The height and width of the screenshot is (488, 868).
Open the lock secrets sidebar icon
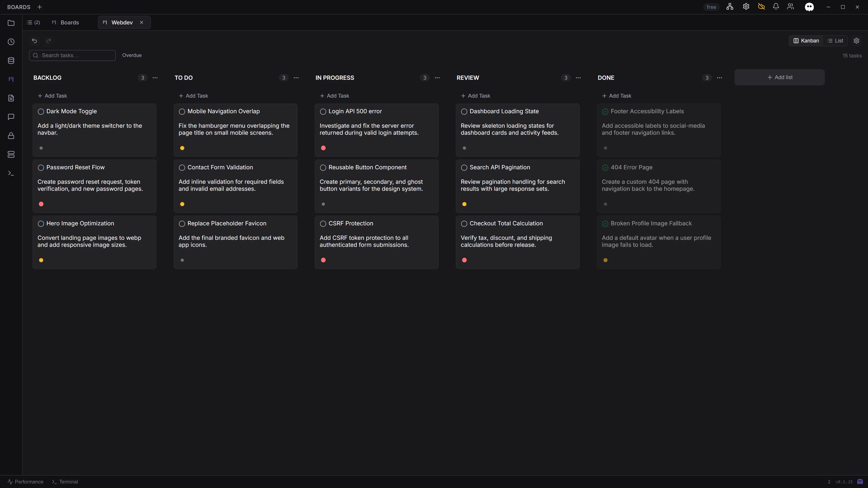click(11, 136)
